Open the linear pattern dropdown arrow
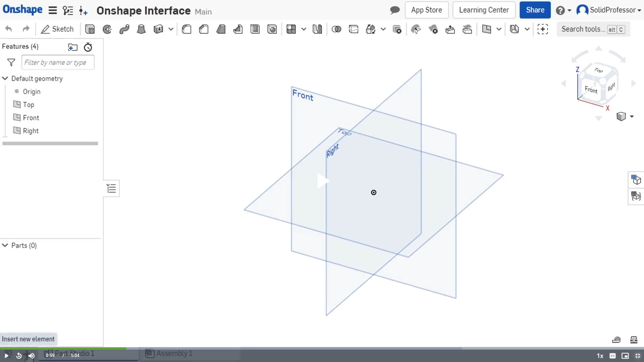The height and width of the screenshot is (362, 644). coord(304,29)
